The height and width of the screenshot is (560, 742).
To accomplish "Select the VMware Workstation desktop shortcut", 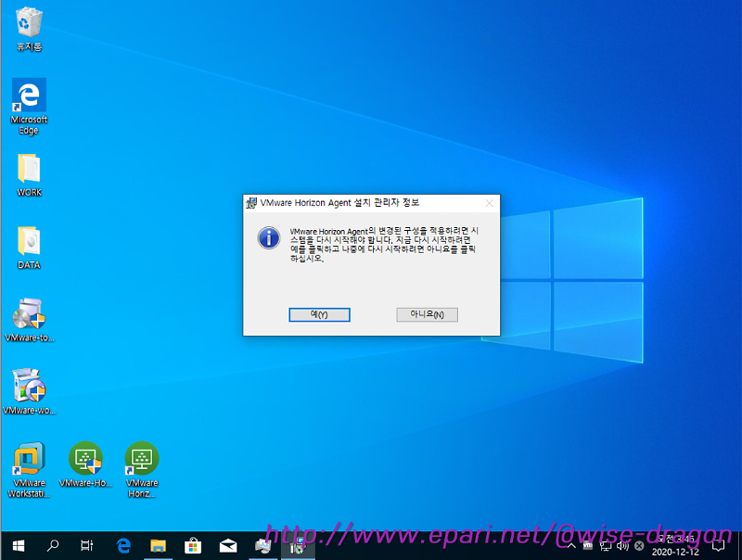I will pos(29,470).
